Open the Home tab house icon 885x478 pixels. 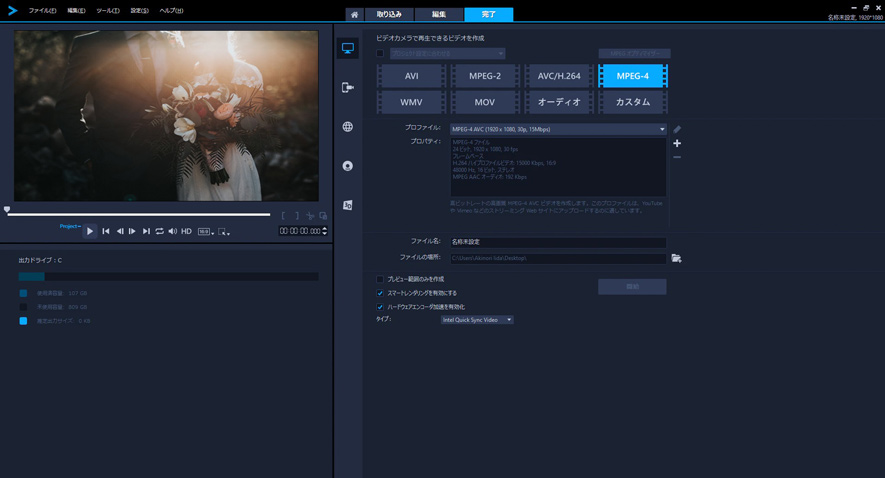[354, 15]
